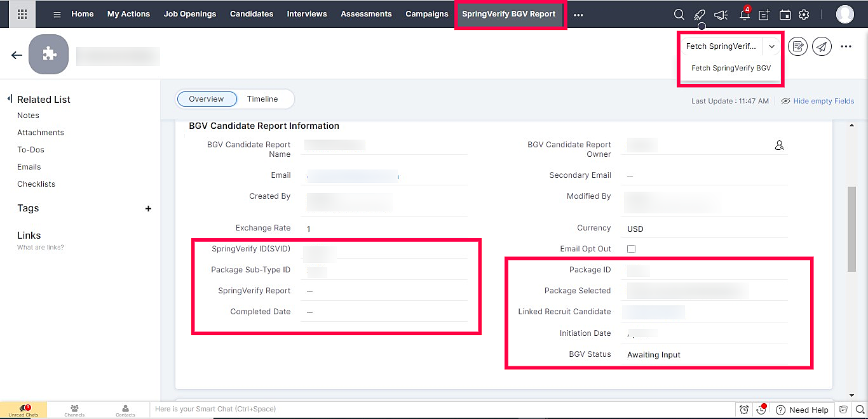
Task: Open the user profile avatar
Action: pyautogui.click(x=844, y=14)
